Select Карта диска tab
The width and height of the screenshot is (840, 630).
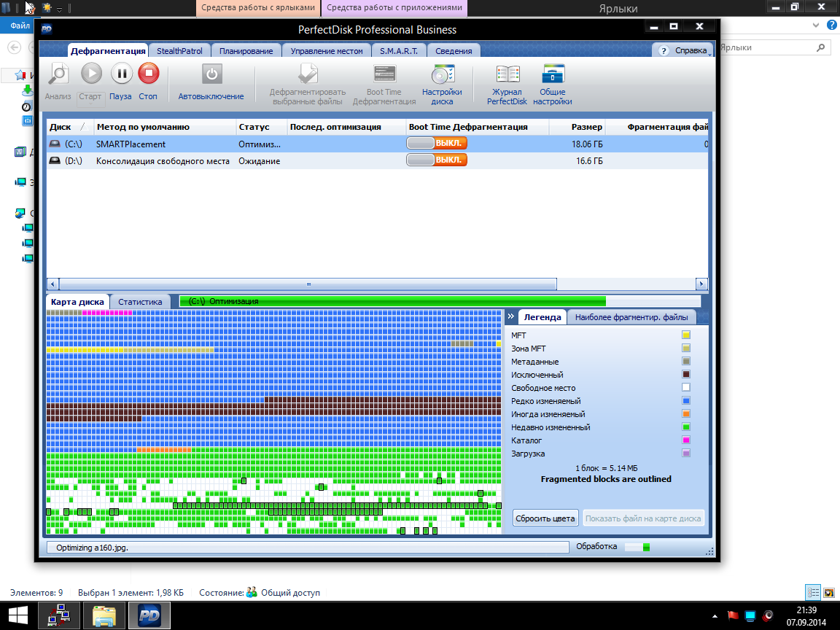(x=77, y=302)
